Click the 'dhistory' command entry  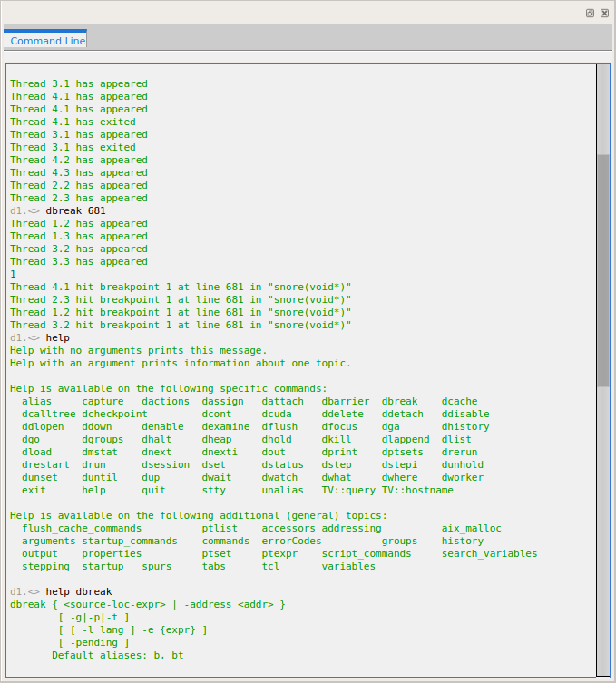[465, 426]
